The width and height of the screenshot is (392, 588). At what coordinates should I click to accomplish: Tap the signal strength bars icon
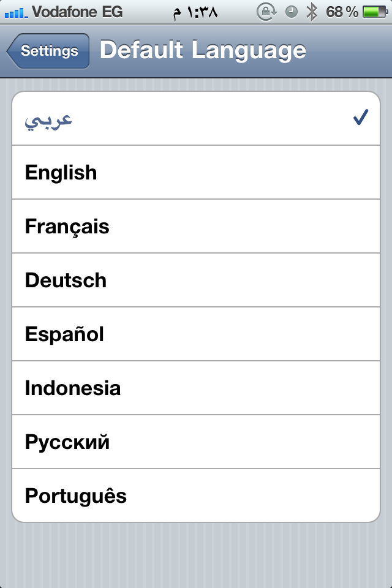click(15, 12)
